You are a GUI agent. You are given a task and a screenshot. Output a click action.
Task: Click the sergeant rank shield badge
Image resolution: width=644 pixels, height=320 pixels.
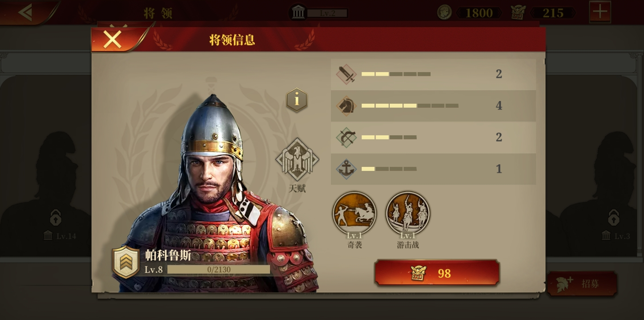point(125,262)
